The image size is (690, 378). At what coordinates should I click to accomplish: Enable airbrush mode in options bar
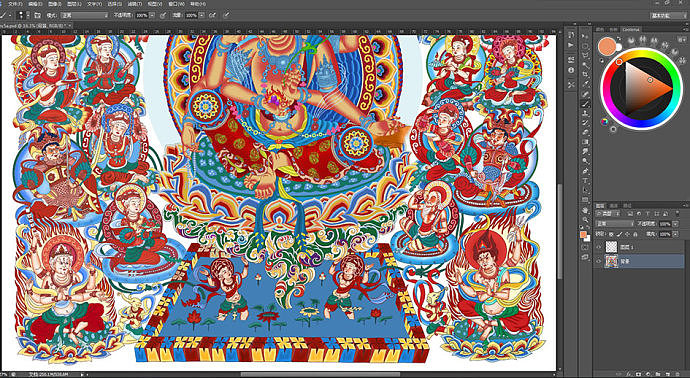[212, 15]
